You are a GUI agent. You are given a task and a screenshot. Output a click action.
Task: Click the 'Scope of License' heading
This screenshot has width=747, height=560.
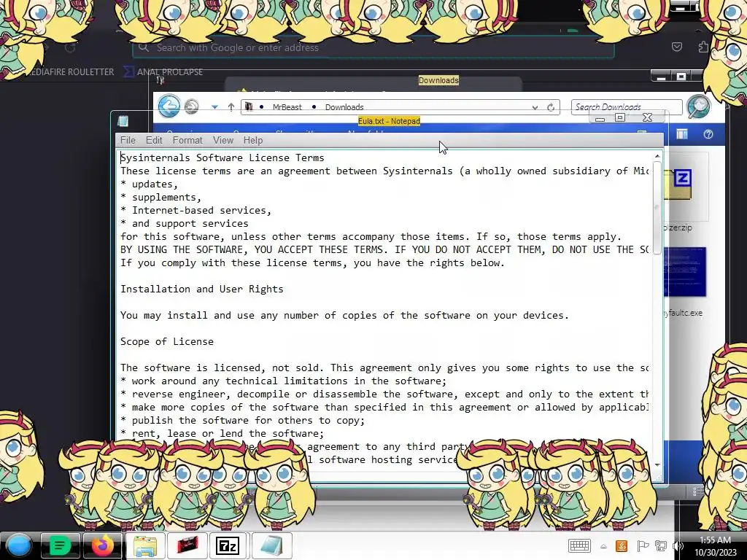[x=167, y=341]
